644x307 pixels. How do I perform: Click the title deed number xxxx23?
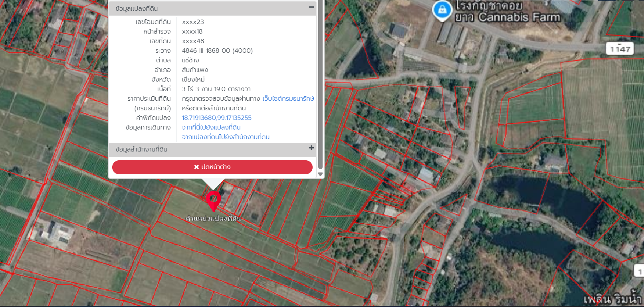pos(193,22)
